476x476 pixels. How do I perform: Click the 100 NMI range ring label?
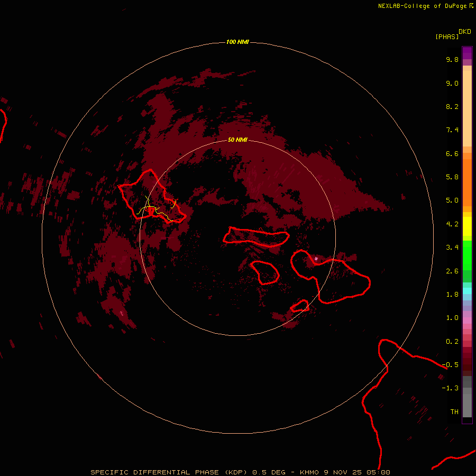point(237,42)
